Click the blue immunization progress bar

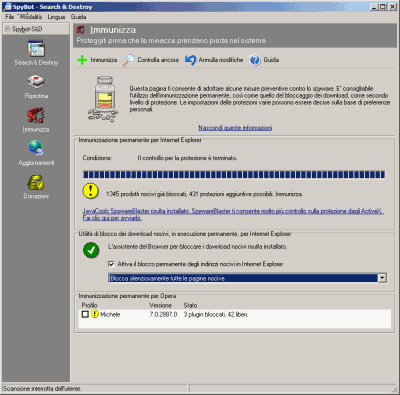point(234,174)
